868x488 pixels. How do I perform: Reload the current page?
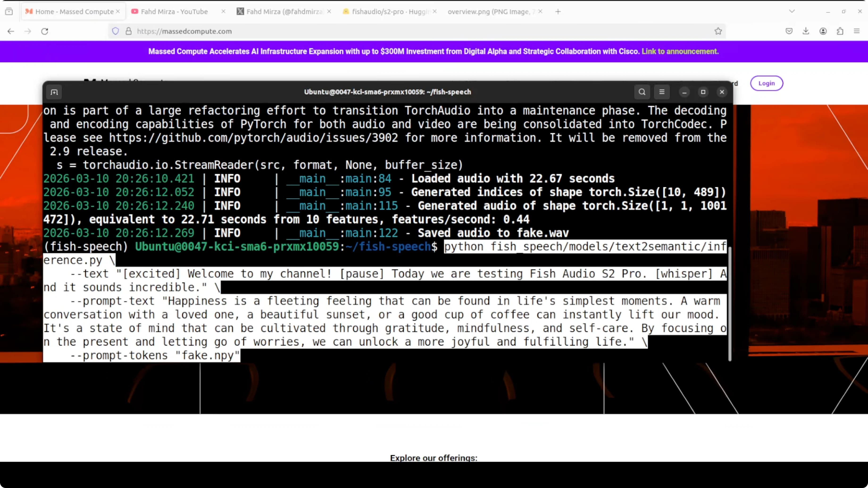[45, 31]
